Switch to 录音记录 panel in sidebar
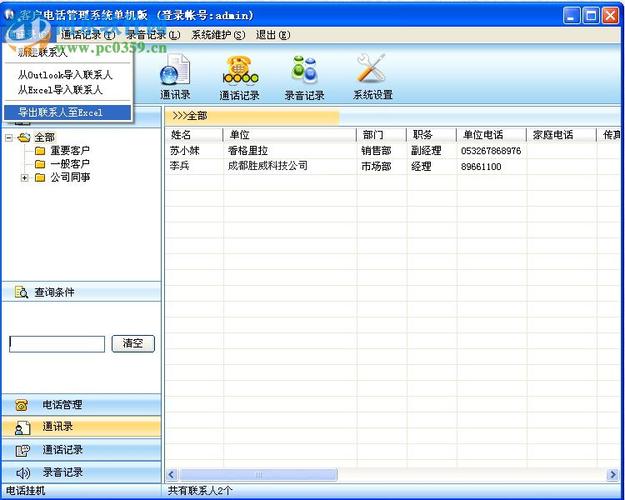625x500 pixels. pos(81,472)
